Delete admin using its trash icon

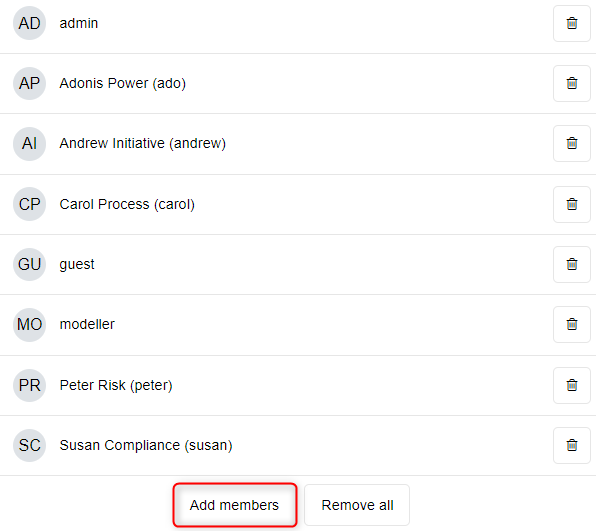pyautogui.click(x=572, y=23)
